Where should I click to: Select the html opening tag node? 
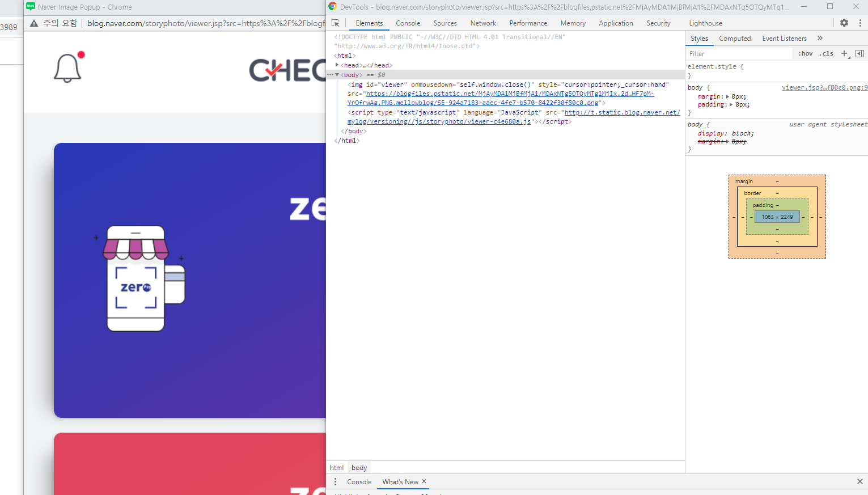tap(345, 56)
